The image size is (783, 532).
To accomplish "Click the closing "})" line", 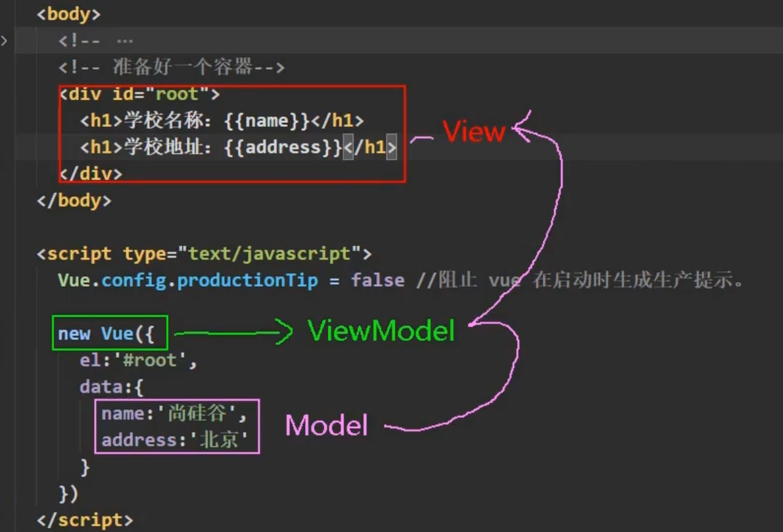I will [68, 494].
